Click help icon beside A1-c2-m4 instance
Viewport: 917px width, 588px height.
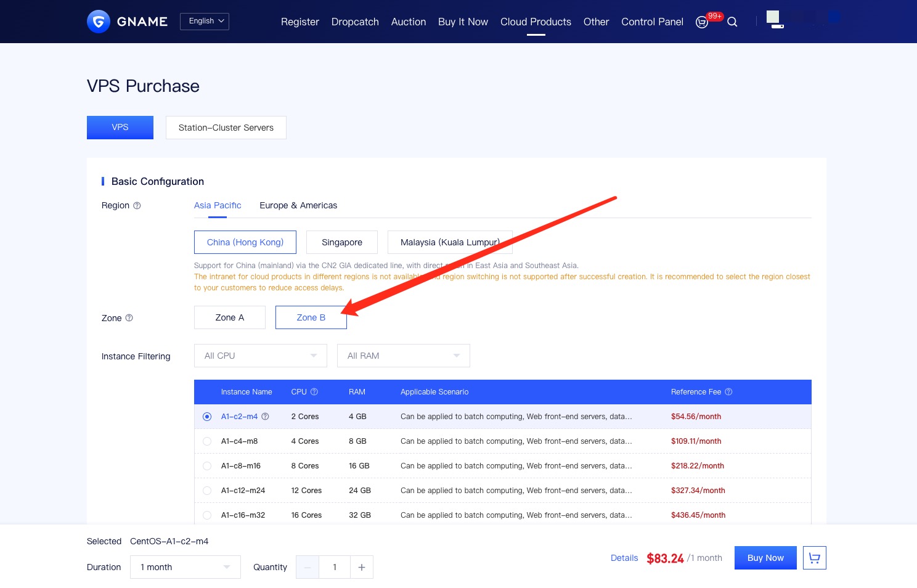coord(265,417)
